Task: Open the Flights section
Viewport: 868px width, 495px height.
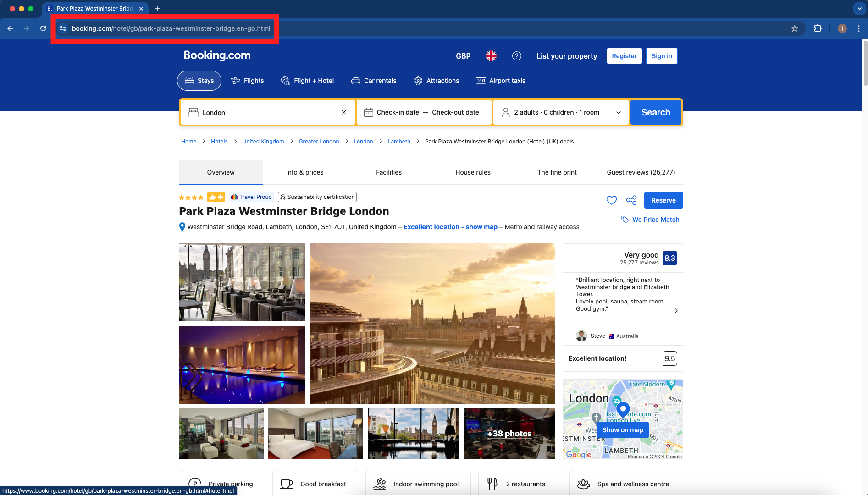Action: point(248,81)
